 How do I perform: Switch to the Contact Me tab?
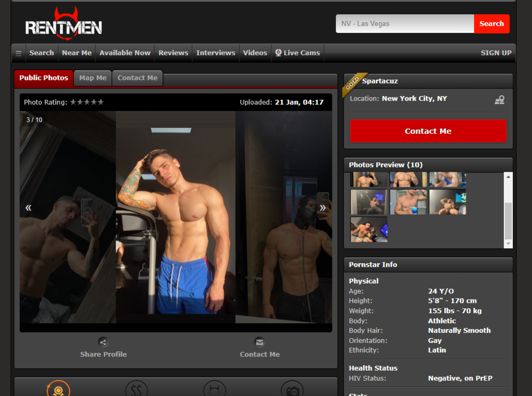point(137,78)
